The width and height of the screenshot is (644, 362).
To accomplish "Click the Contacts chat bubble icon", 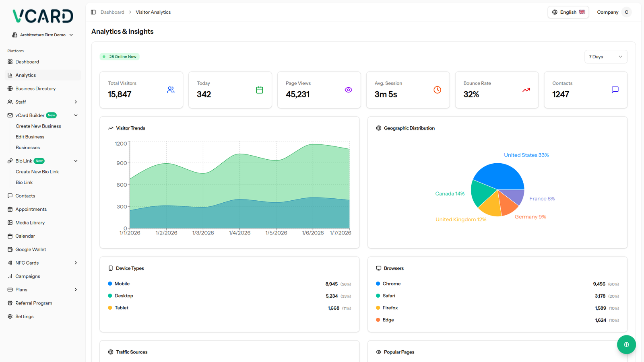I will (x=615, y=90).
